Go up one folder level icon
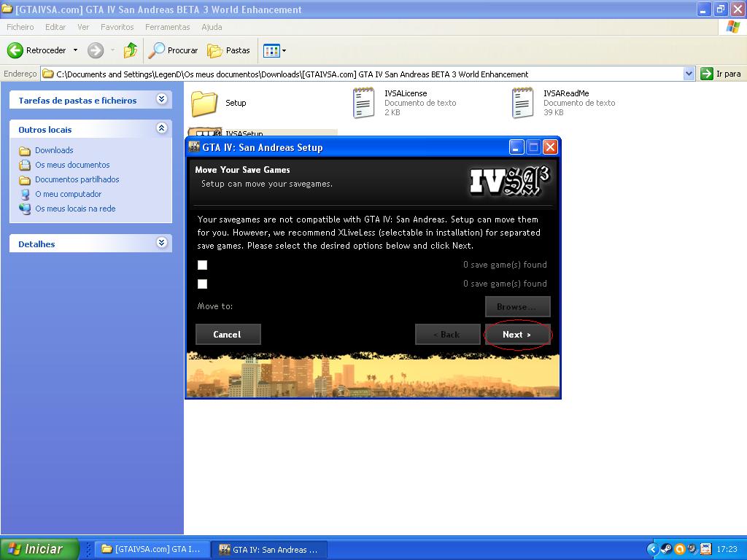The width and height of the screenshot is (747, 560). coord(130,50)
